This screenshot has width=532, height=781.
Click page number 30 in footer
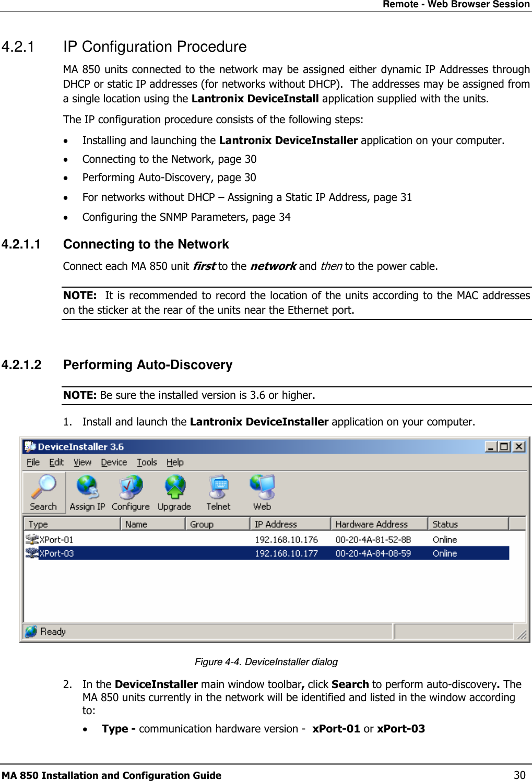coord(520,775)
